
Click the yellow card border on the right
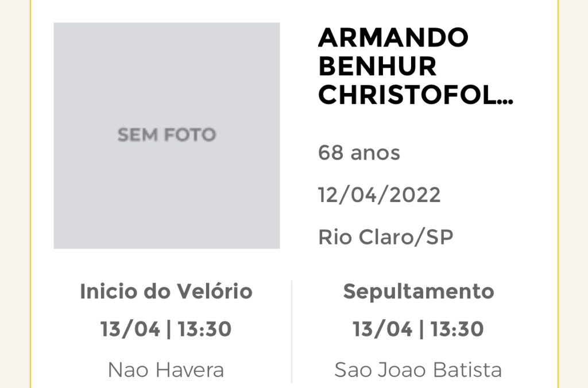[x=558, y=194]
